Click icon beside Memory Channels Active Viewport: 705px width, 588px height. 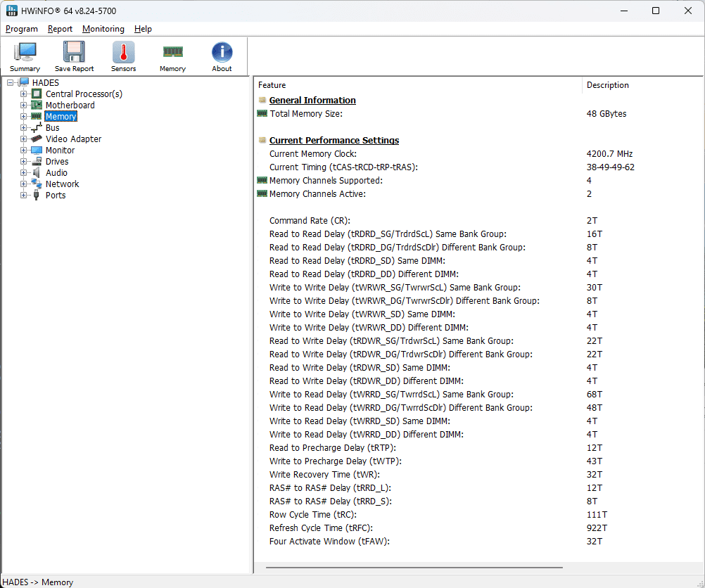click(262, 194)
